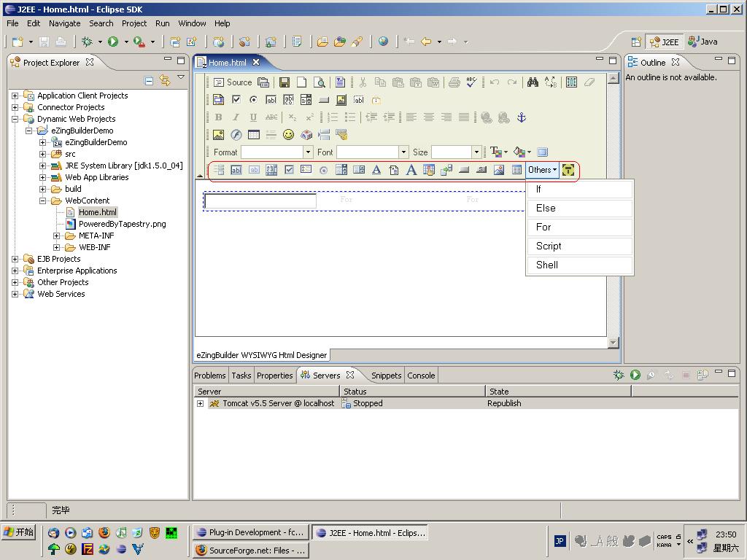Click the yellow T icon beside Others
The height and width of the screenshot is (560, 747).
(x=568, y=170)
